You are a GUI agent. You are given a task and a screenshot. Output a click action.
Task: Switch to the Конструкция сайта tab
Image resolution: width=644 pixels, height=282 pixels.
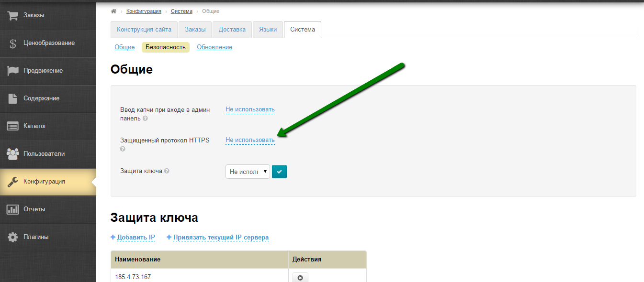coord(144,30)
